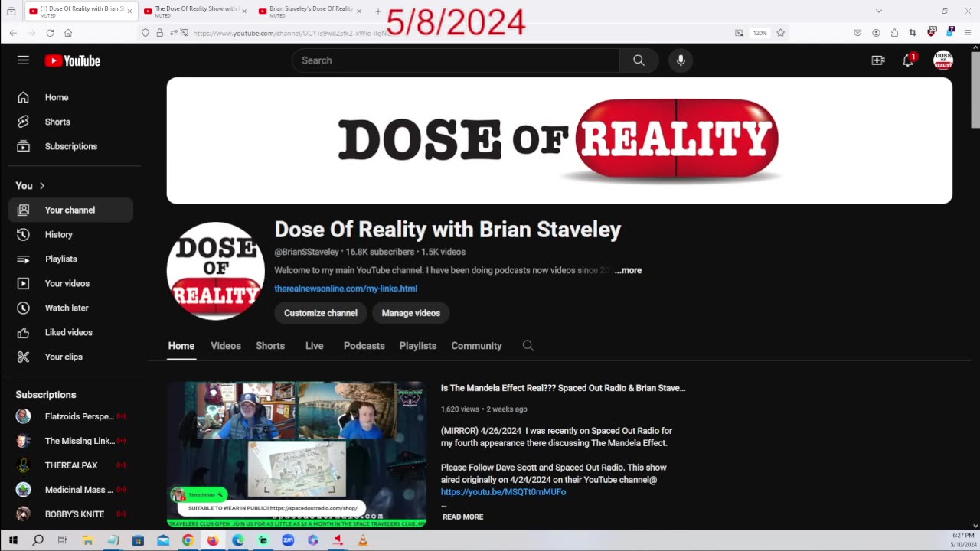Open Home in the sidebar
The image size is (980, 551).
pyautogui.click(x=70, y=97)
